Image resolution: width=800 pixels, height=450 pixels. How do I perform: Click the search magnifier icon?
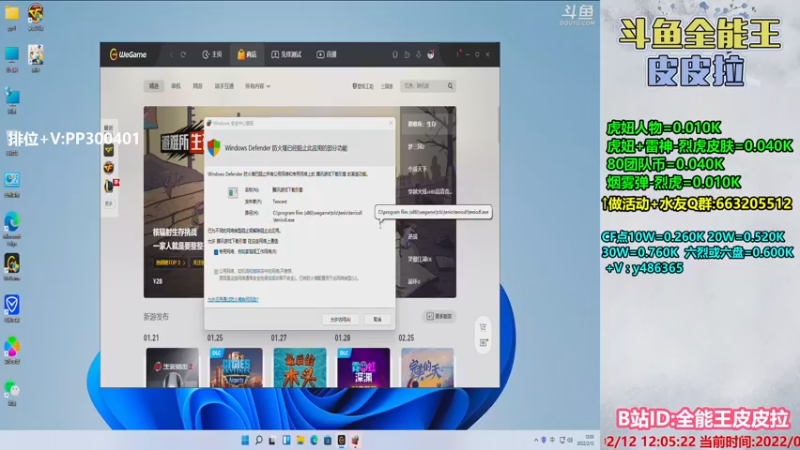tap(451, 86)
